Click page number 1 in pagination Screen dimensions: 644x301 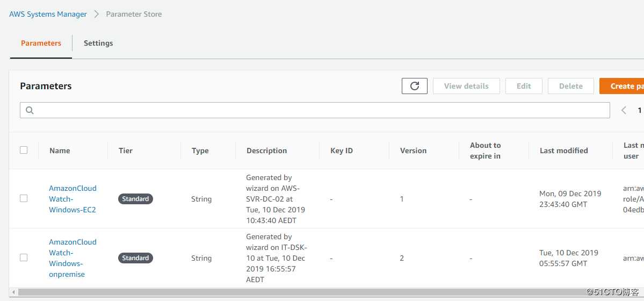point(640,110)
